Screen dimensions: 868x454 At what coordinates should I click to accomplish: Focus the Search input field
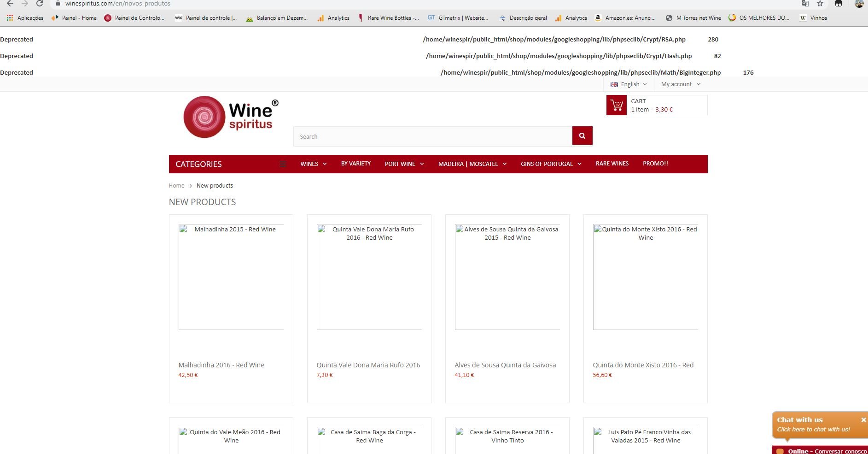(x=433, y=136)
